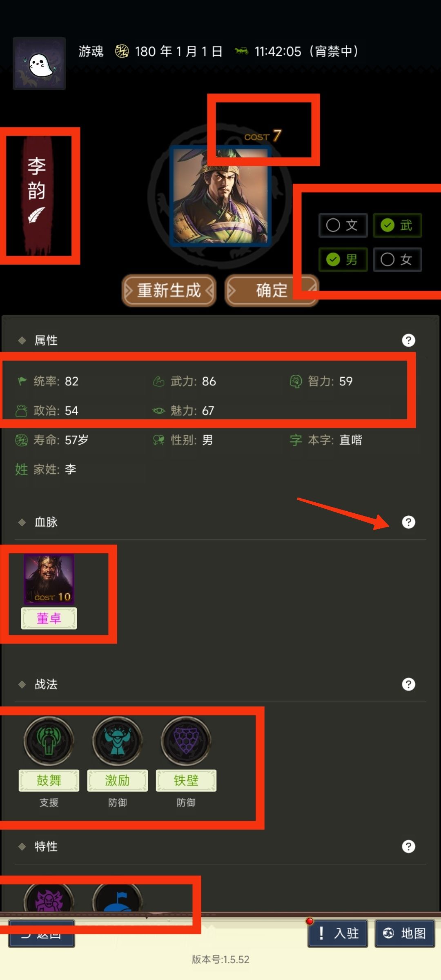Select the 武 type option
The image size is (441, 980).
click(x=397, y=225)
